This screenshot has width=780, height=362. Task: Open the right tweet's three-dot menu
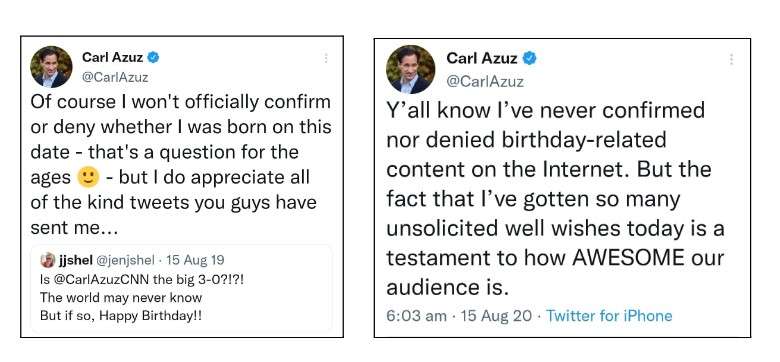731,59
